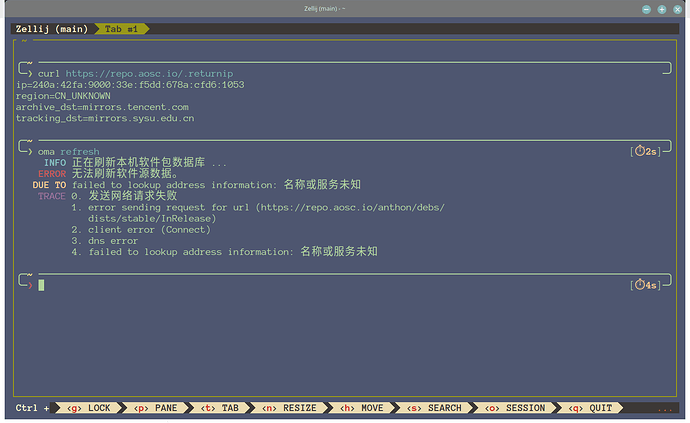The image size is (690, 423).
Task: Close the Zellij window
Action: [678, 9]
